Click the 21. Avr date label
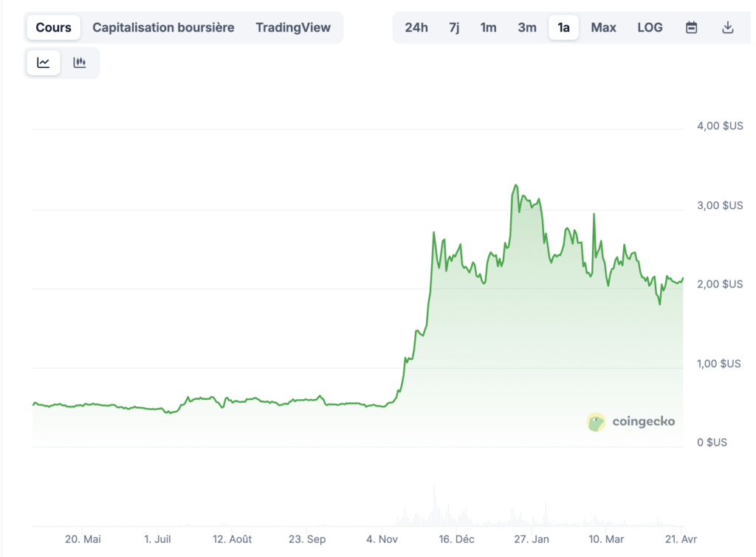756x557 pixels. click(681, 539)
